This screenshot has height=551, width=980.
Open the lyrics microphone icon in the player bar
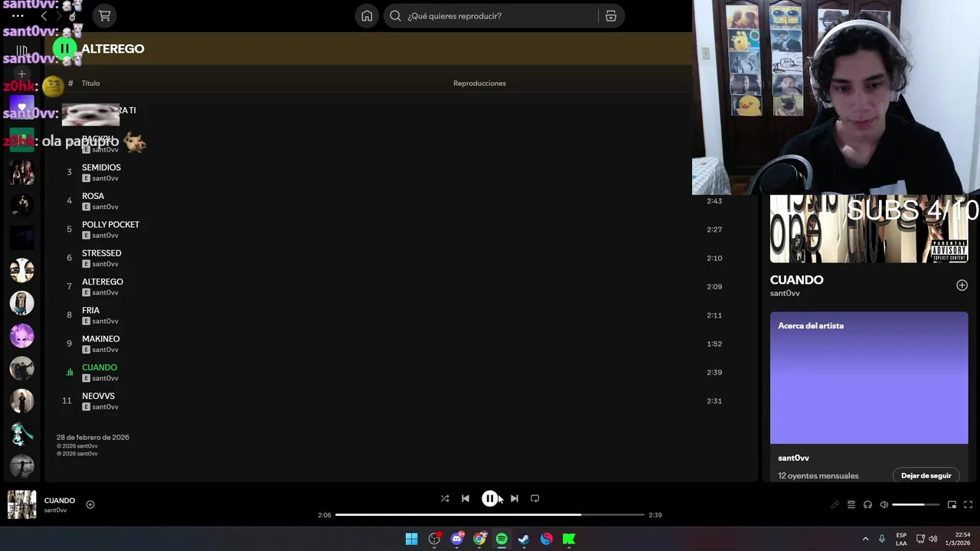click(835, 504)
